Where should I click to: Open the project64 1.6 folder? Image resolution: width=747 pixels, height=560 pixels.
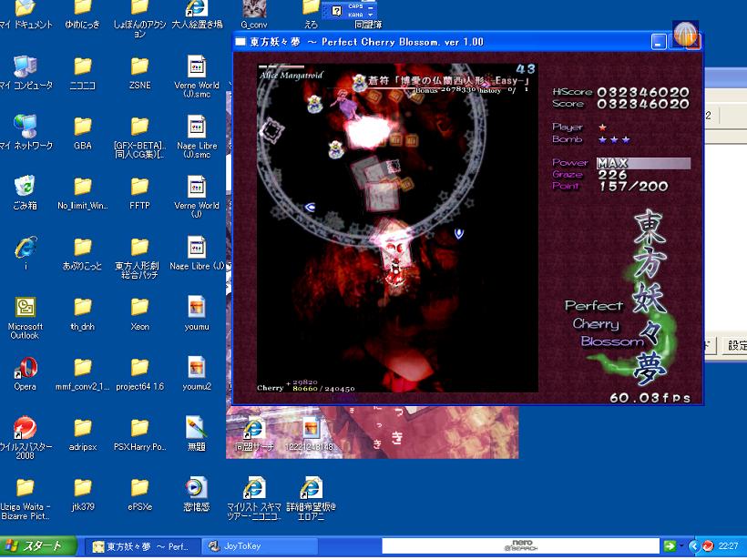tap(139, 374)
